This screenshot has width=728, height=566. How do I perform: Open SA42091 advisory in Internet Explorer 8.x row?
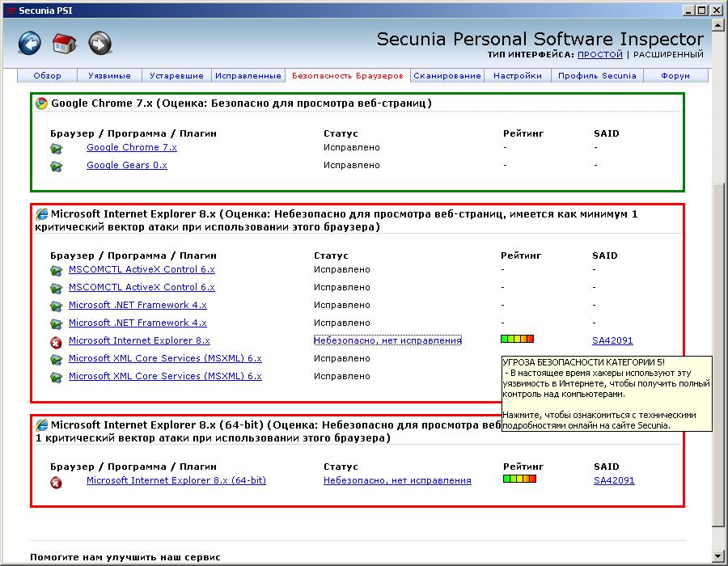tap(612, 340)
